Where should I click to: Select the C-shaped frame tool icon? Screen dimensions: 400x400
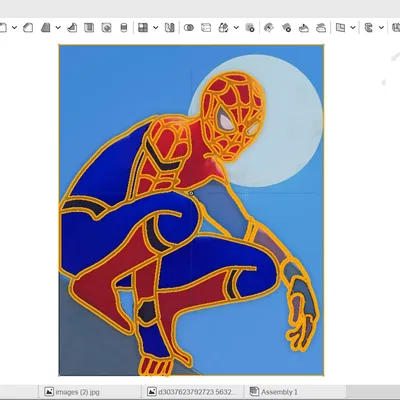pos(368,28)
